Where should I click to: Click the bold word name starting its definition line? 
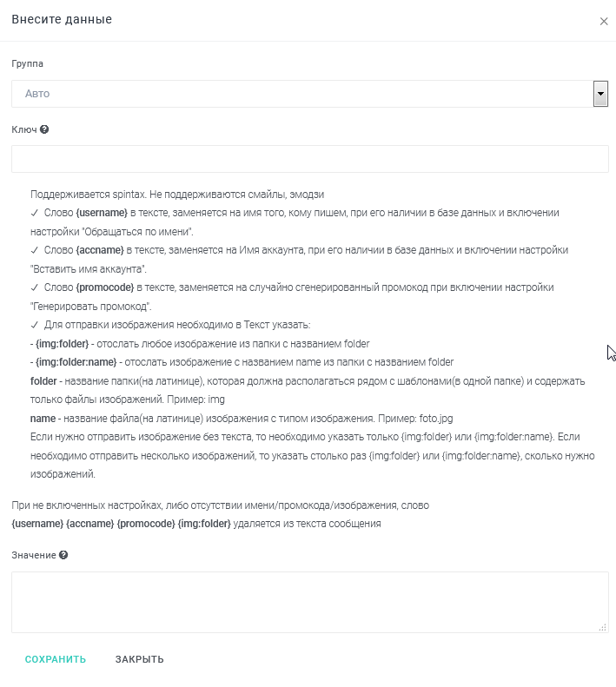click(42, 419)
